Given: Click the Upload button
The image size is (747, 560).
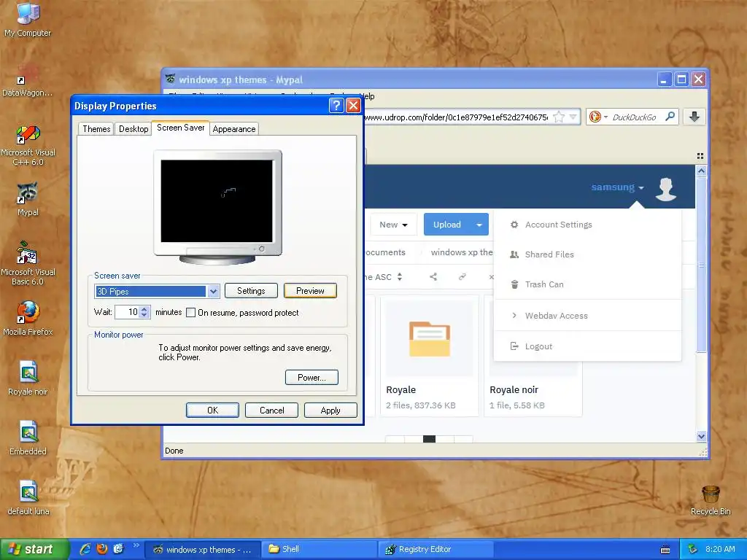Looking at the screenshot, I should [447, 225].
